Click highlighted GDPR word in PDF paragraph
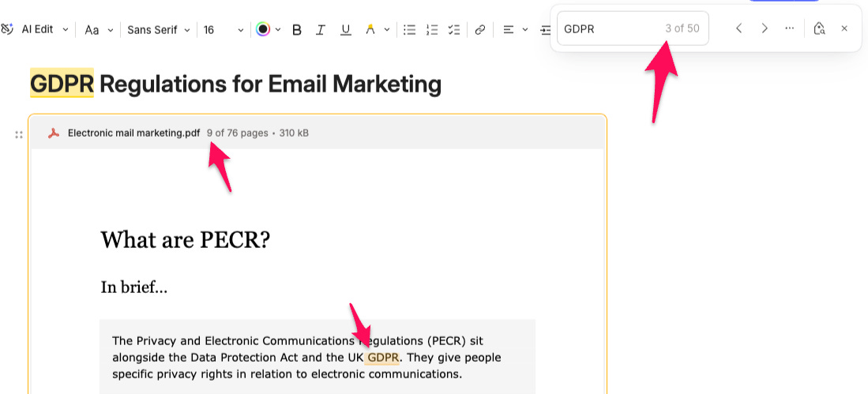The height and width of the screenshot is (394, 868). tap(383, 358)
